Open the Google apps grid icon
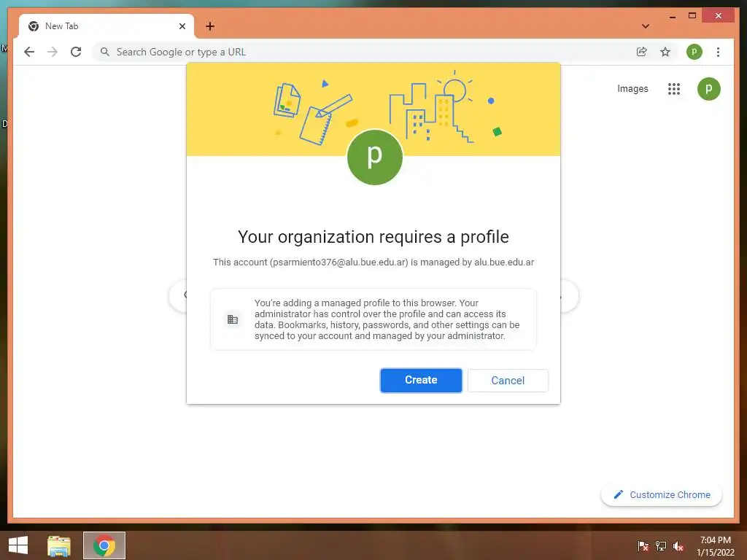This screenshot has height=560, width=747. coord(673,88)
